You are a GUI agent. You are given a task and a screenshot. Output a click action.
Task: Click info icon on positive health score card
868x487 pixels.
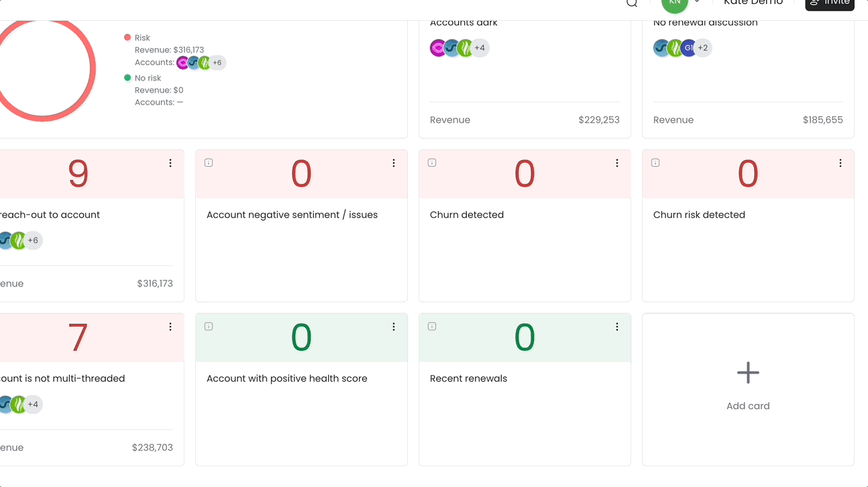(x=209, y=327)
